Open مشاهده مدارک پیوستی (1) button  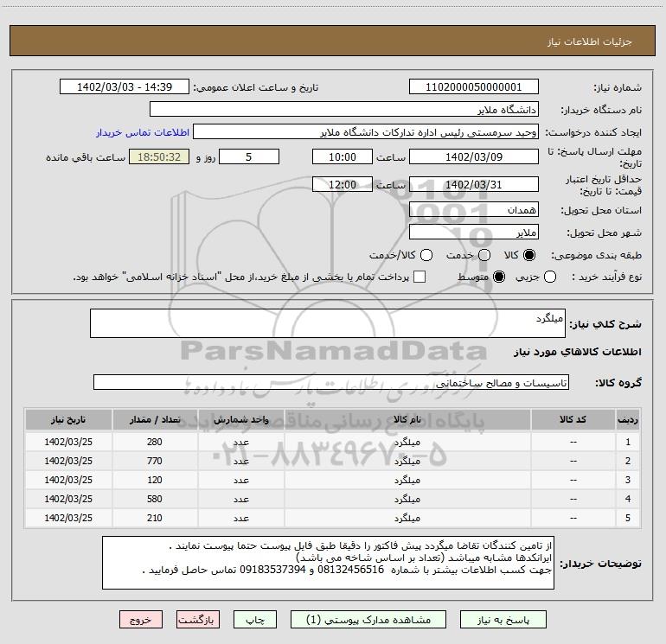368,620
